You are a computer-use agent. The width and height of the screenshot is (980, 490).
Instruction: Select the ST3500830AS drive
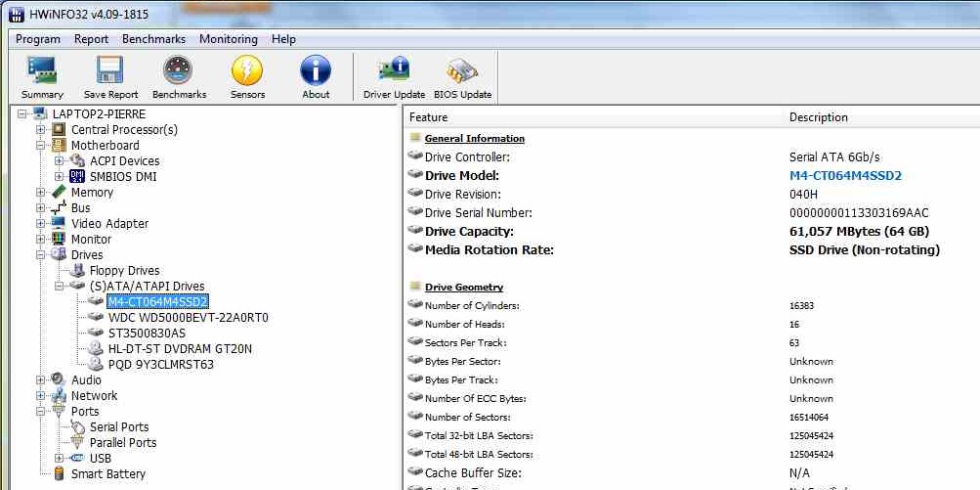tap(147, 333)
